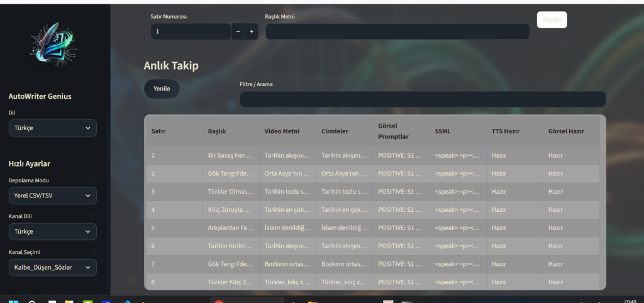Expand the Depolama Modu dropdown
Viewport: 644px width, 303px height.
point(53,196)
